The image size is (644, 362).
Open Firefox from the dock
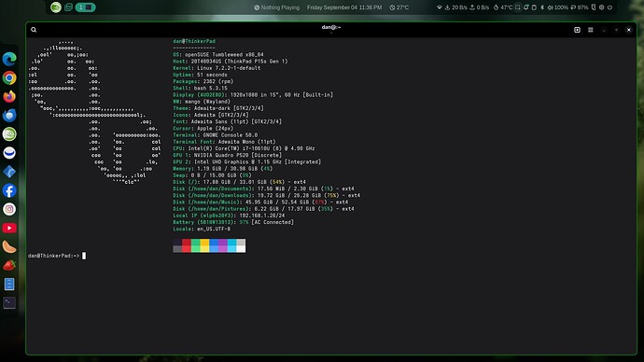tap(9, 96)
